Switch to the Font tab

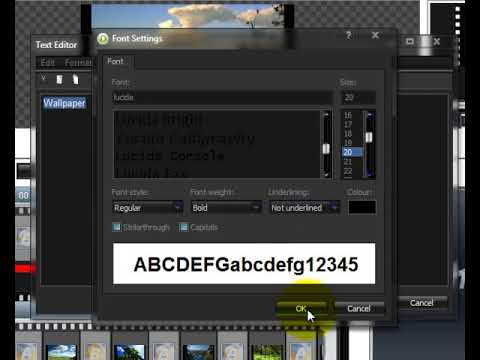pos(115,61)
